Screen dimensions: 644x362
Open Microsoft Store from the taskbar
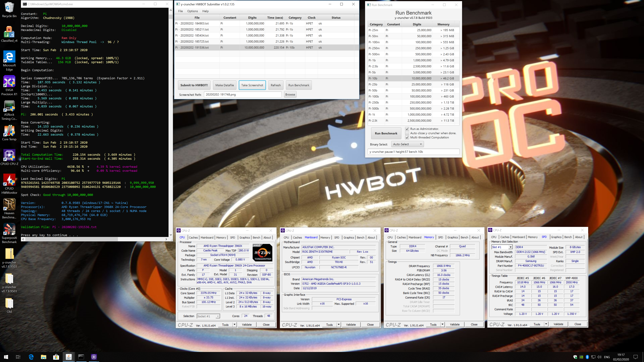click(x=56, y=357)
